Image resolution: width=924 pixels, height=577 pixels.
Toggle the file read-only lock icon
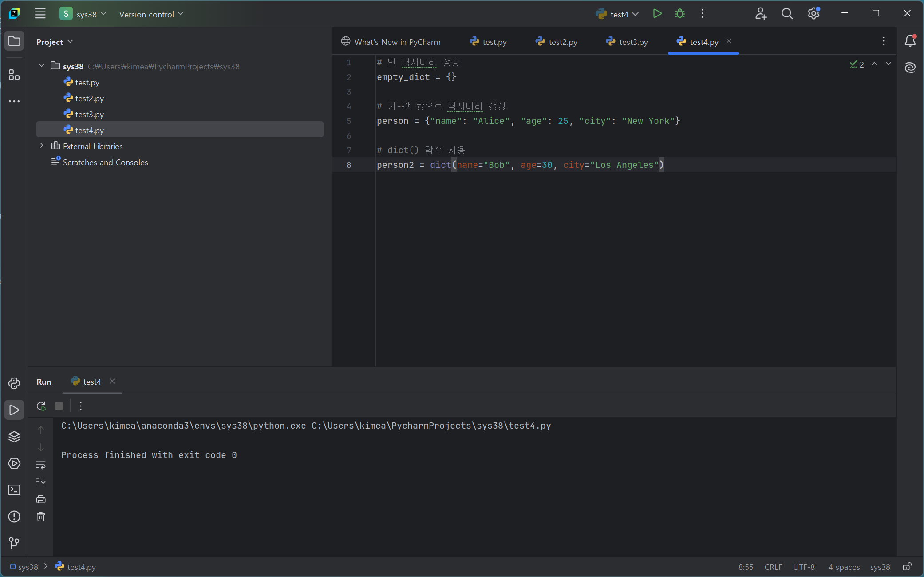907,567
